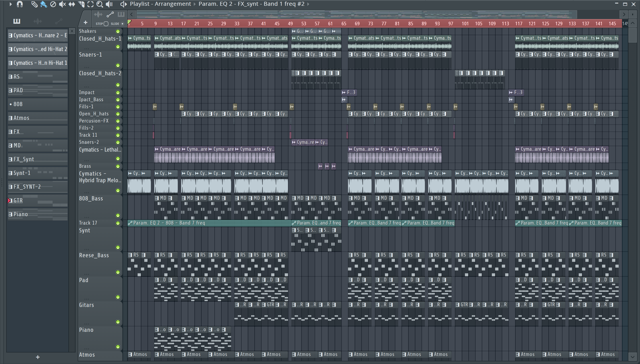Click the Playlist - Arrangement breadcrumb

pyautogui.click(x=160, y=4)
